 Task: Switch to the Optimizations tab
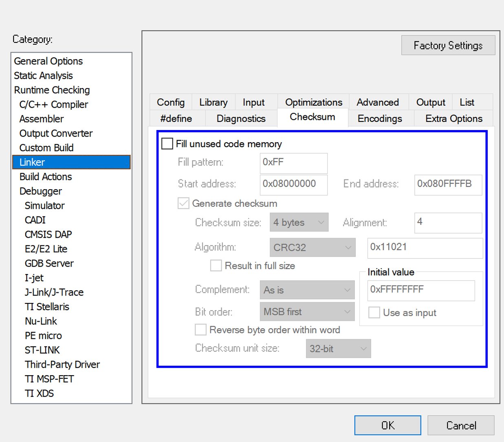tap(313, 102)
